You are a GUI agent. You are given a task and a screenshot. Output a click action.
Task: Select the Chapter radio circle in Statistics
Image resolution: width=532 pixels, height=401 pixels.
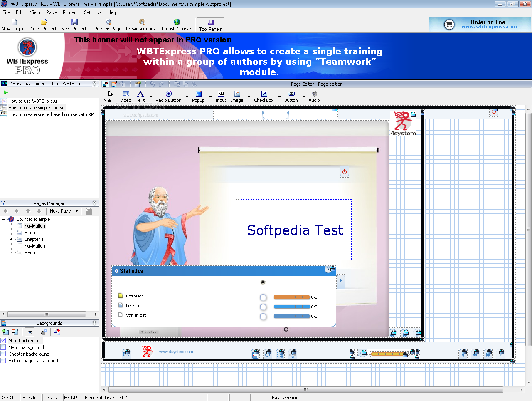(x=263, y=297)
